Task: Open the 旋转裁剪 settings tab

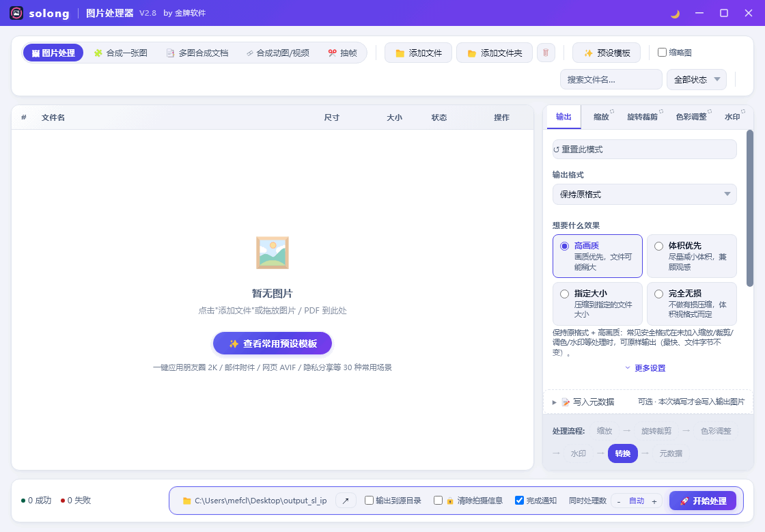Action: (x=643, y=117)
